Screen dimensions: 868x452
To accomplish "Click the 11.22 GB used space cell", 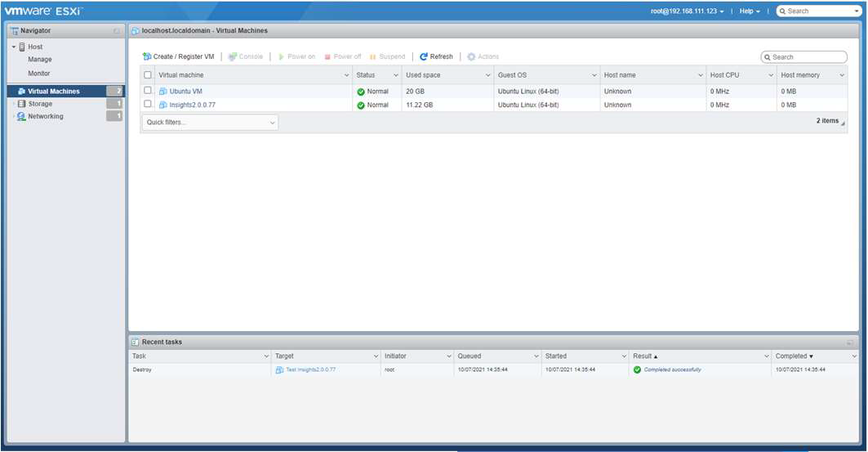I will pyautogui.click(x=420, y=105).
